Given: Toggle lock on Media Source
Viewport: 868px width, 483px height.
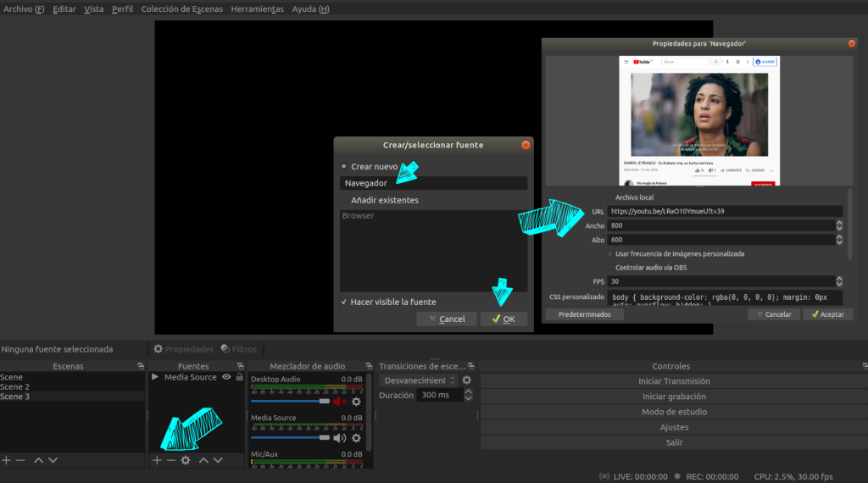Looking at the screenshot, I should [239, 377].
